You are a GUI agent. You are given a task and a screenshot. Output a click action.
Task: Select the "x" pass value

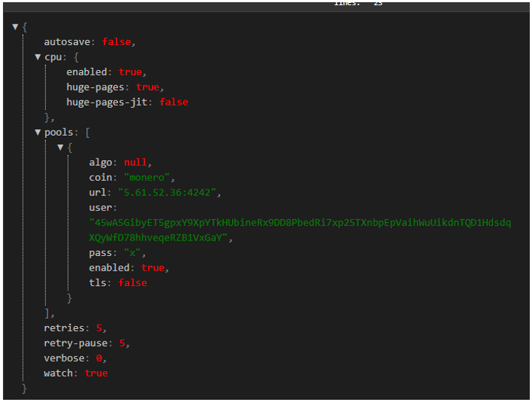pyautogui.click(x=133, y=253)
